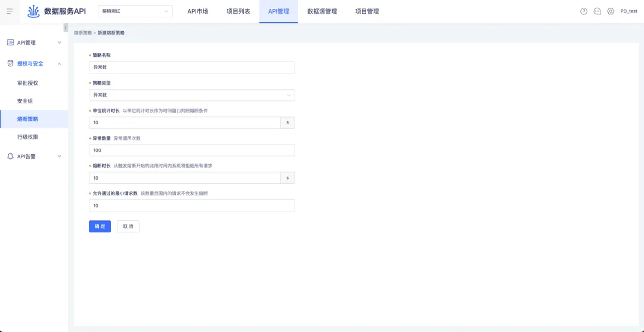644x332 pixels.
Task: Switch to the 项目列表 tab
Action: [238, 11]
